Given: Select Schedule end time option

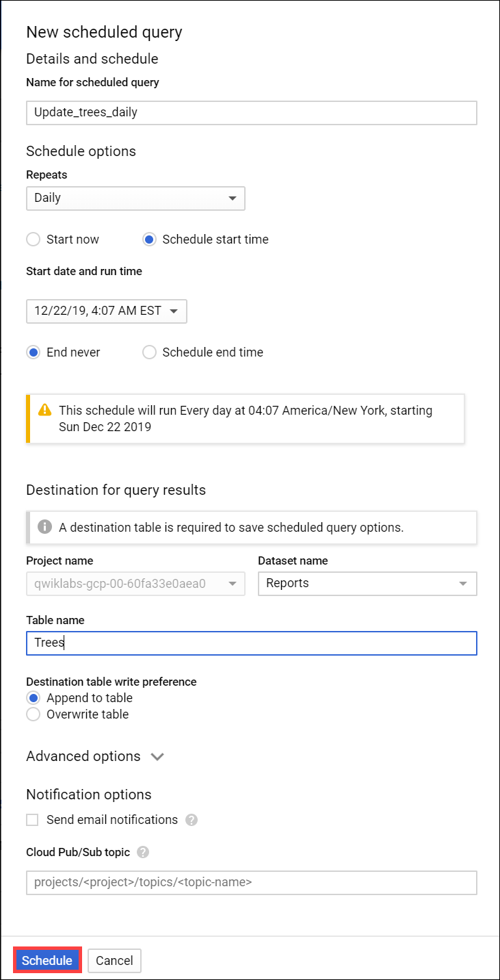Looking at the screenshot, I should (149, 352).
